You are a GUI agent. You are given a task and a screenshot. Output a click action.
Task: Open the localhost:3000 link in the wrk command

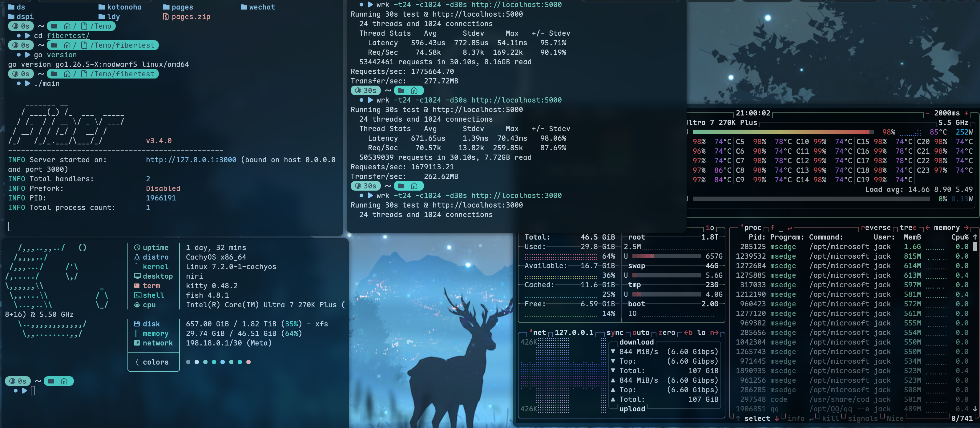(x=516, y=196)
